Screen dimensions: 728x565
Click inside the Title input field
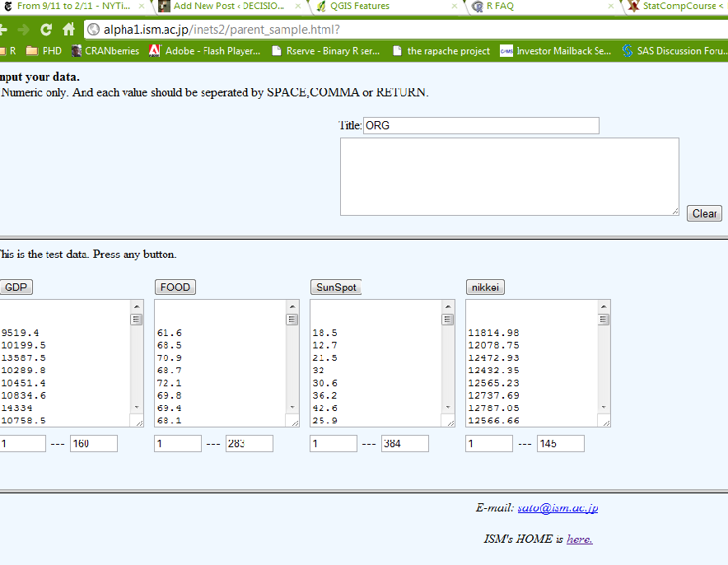[x=480, y=126]
